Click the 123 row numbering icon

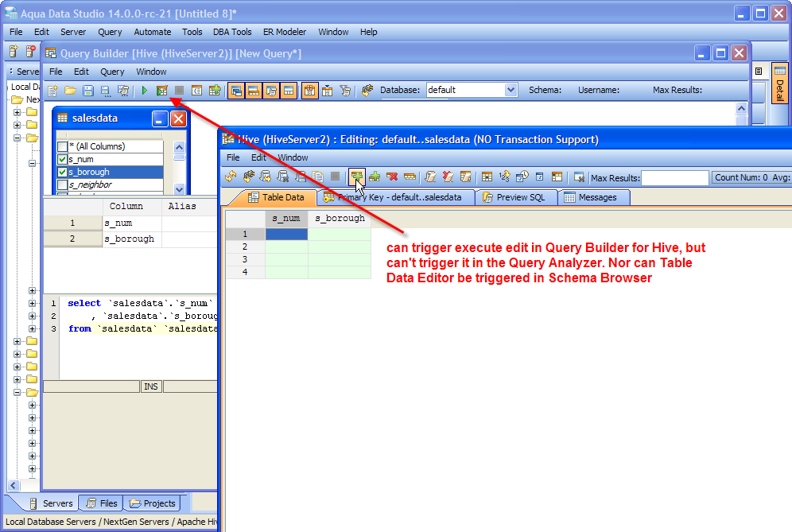coord(505,177)
